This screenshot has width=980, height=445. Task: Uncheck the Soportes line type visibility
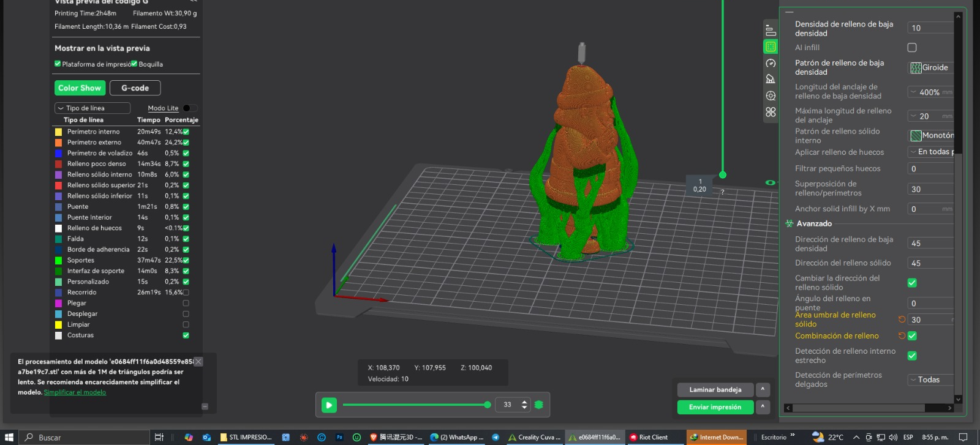click(186, 260)
